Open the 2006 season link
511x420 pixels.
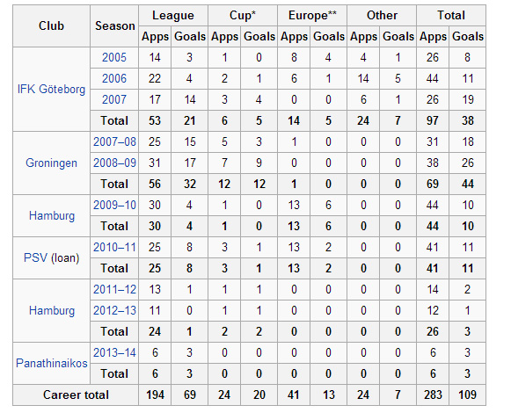point(114,78)
